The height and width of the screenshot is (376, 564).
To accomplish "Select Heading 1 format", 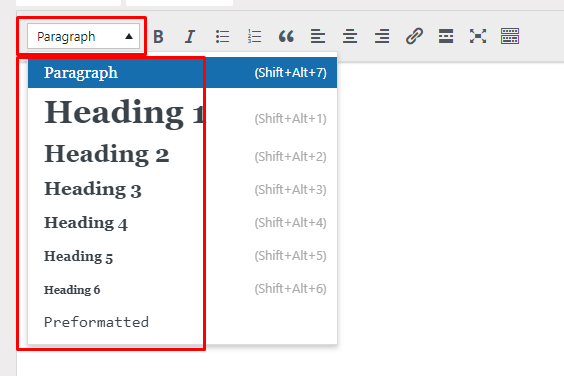I will 182,113.
